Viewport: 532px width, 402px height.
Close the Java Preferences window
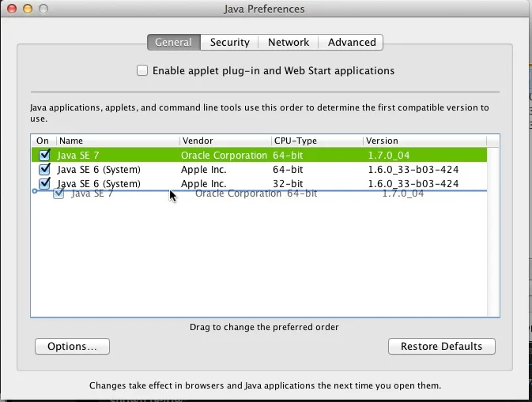click(11, 9)
